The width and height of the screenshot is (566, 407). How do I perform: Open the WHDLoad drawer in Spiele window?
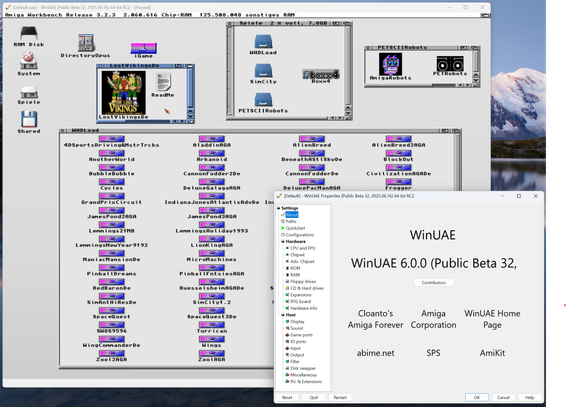(263, 41)
